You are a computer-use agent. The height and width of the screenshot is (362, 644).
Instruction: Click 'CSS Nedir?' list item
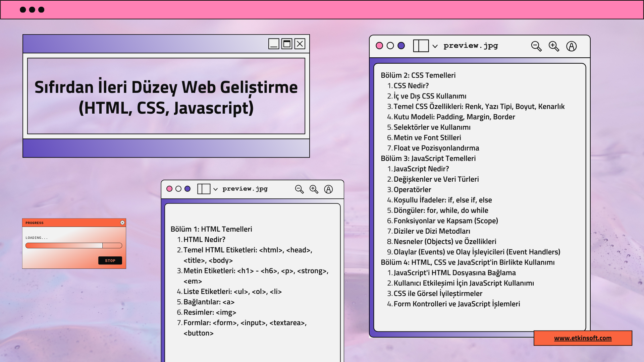pos(411,85)
